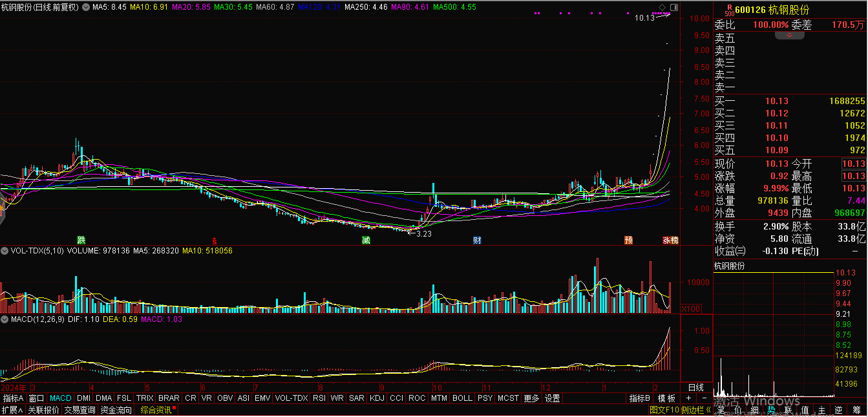Click the MACD(12,26,9) parameter label
The image size is (868, 417).
pyautogui.click(x=38, y=319)
